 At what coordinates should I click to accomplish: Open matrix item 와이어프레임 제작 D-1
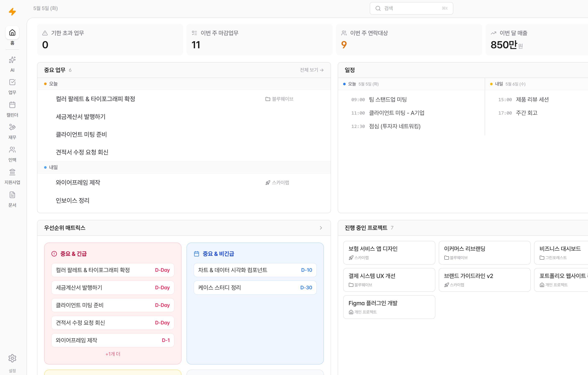pos(113,340)
